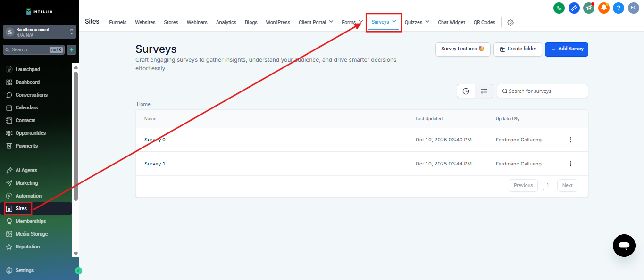Click the Add Survey button
The width and height of the screenshot is (644, 280).
click(566, 49)
